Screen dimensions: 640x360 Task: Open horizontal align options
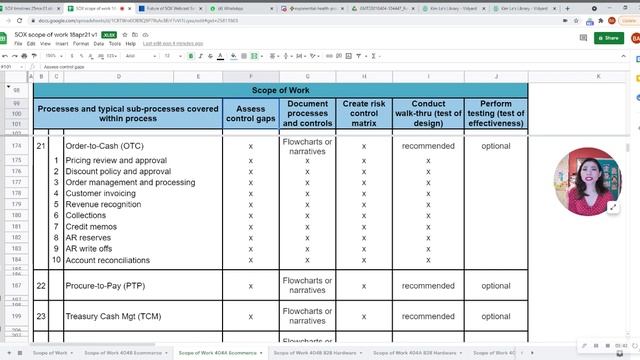[x=273, y=56]
